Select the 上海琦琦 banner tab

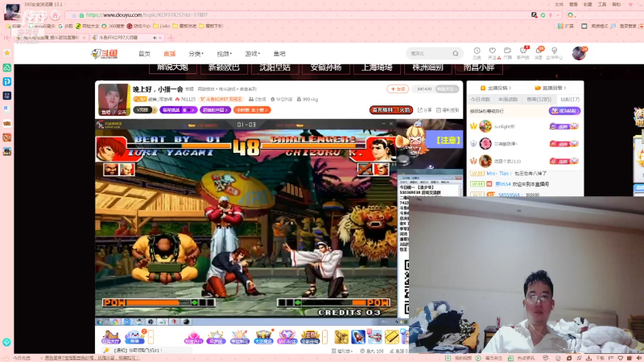(x=377, y=68)
